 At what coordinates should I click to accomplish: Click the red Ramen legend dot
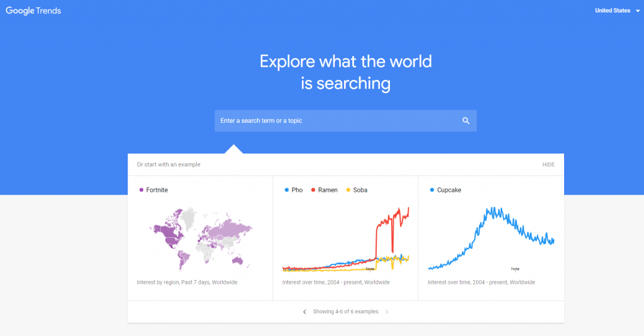[313, 190]
